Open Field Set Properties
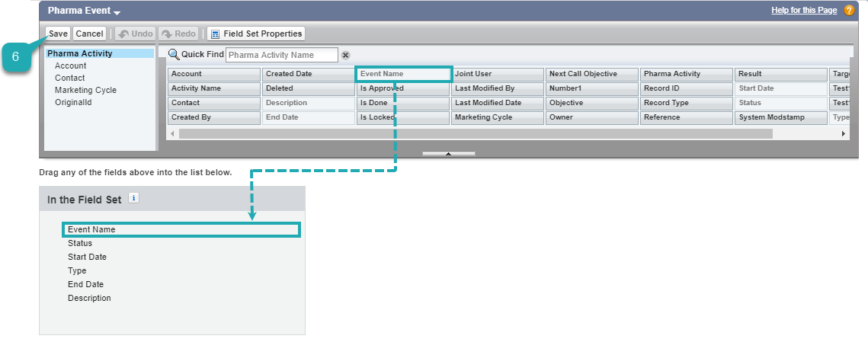The width and height of the screenshot is (868, 339). tap(256, 34)
